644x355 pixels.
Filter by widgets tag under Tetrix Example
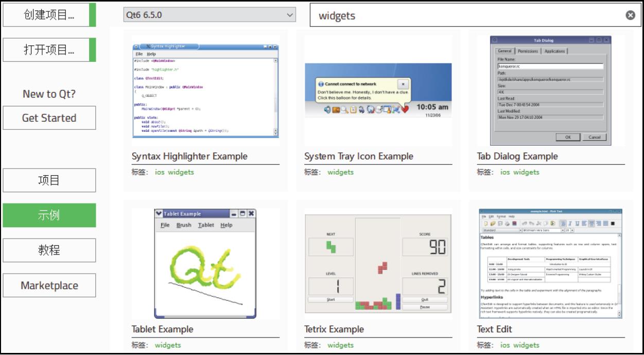pos(341,345)
